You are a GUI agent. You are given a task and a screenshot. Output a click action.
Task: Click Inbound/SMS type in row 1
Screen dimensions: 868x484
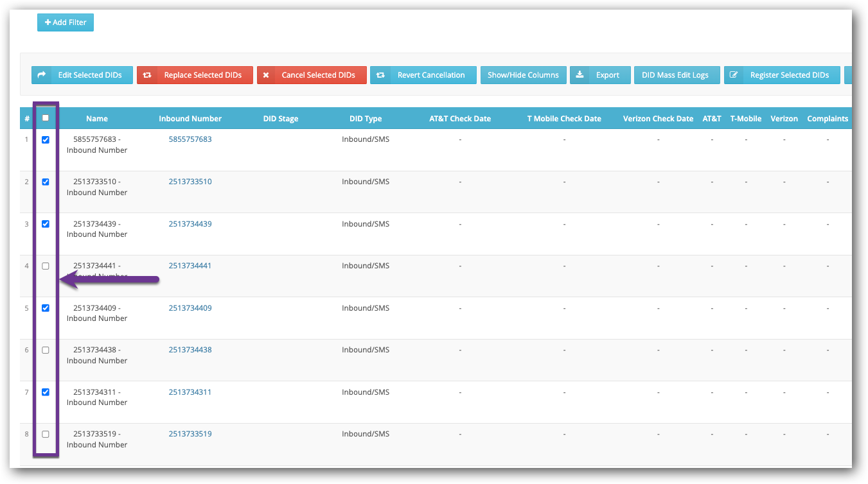point(366,139)
